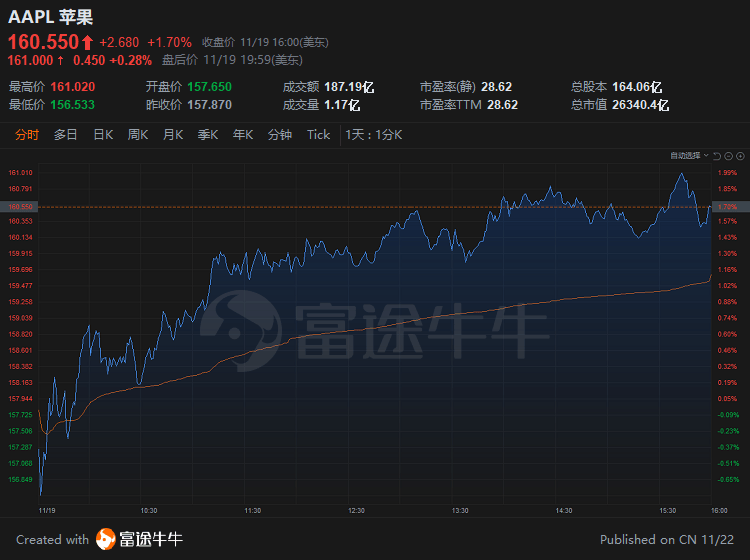Click the 13:30 time axis label
Viewport: 750px width, 560px height.
tap(460, 511)
